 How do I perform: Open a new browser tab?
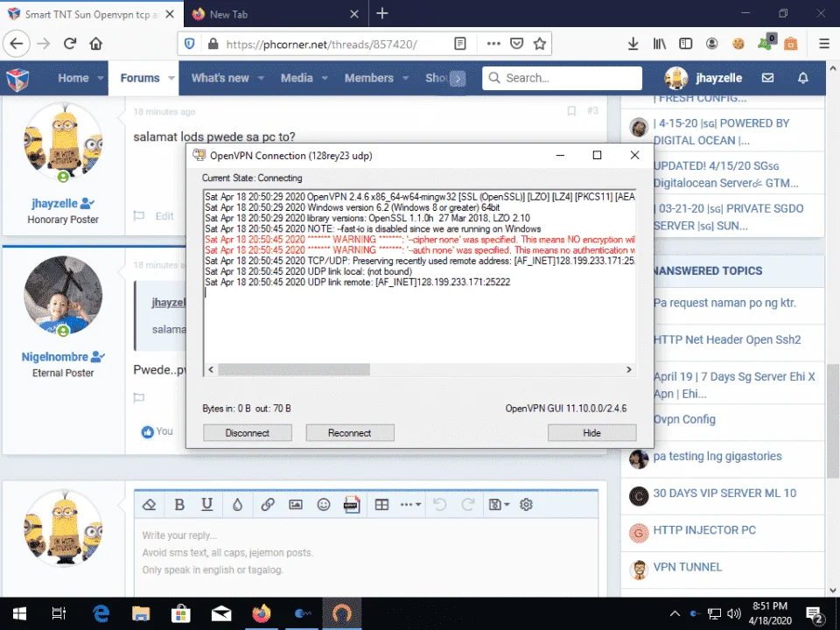click(x=382, y=13)
